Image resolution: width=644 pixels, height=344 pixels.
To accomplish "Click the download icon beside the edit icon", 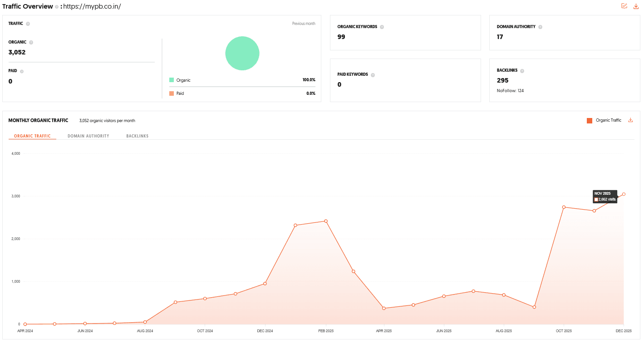I will [x=635, y=6].
